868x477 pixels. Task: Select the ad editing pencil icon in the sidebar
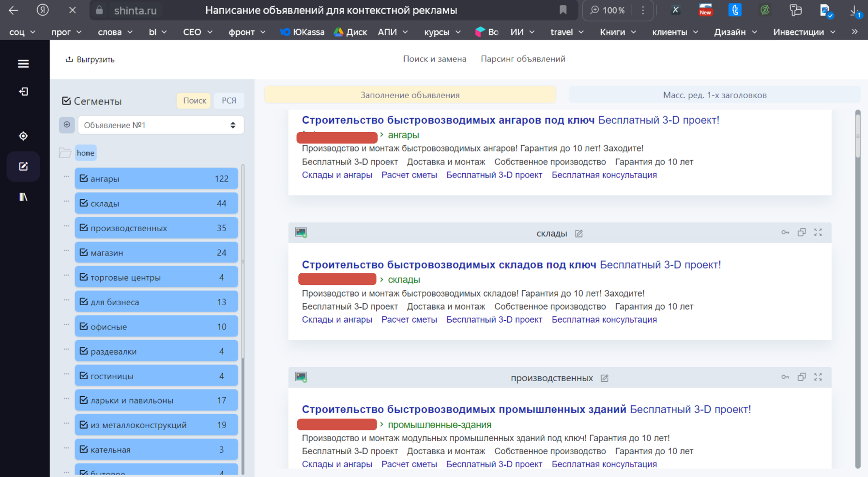23,166
